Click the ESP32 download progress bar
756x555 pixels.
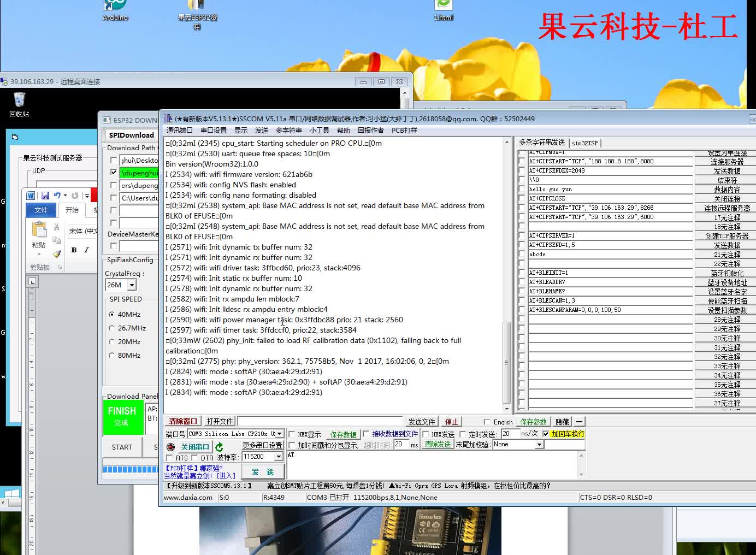click(x=130, y=469)
